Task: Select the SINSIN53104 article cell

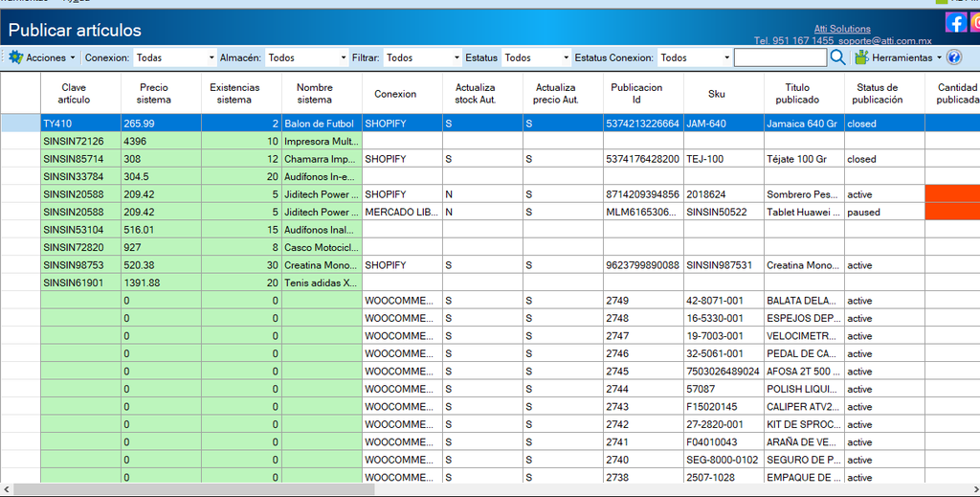Action: 81,230
